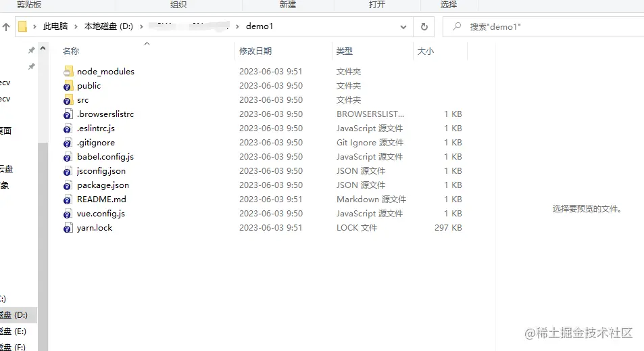Screen dimensions: 644x351
Task: Click the 组织 ribbon group label
Action: [178, 5]
